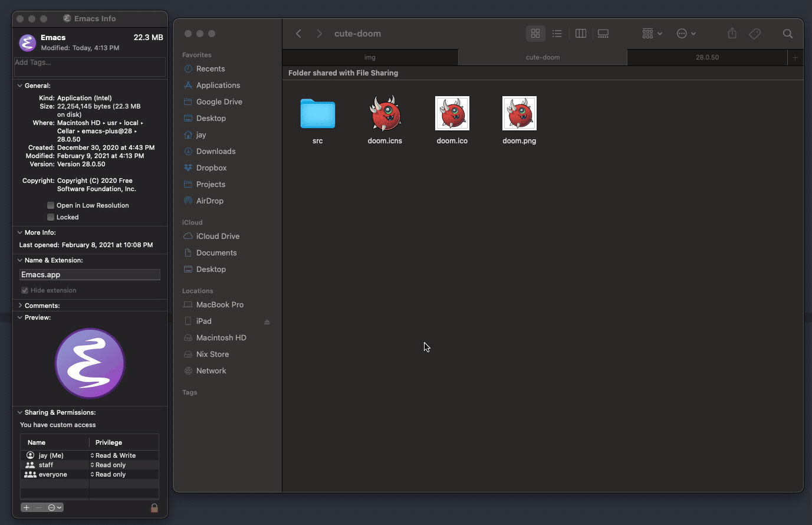Collapse the Name & Extension section
812x525 pixels.
coord(20,260)
